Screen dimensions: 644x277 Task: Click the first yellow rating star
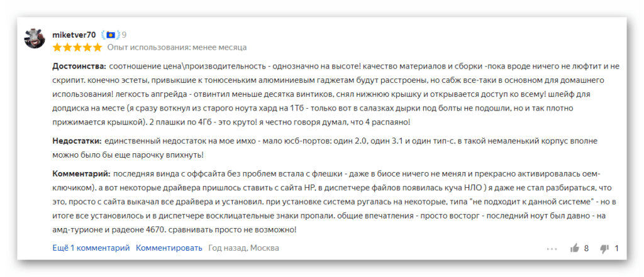point(57,47)
